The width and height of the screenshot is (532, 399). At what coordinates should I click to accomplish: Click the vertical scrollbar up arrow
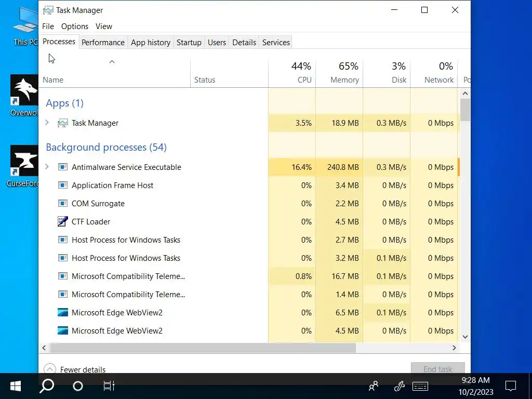tap(465, 94)
